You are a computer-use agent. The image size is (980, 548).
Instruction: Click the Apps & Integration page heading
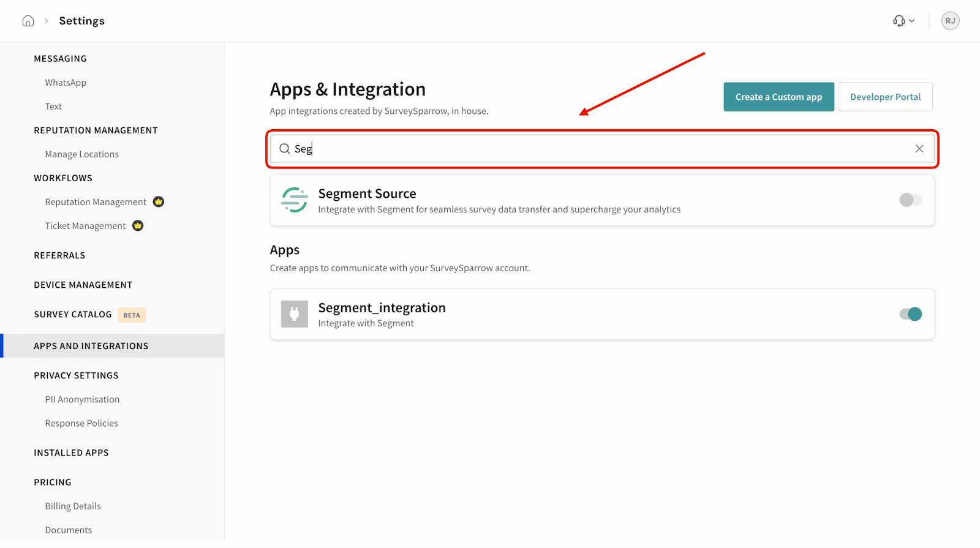[x=348, y=89]
